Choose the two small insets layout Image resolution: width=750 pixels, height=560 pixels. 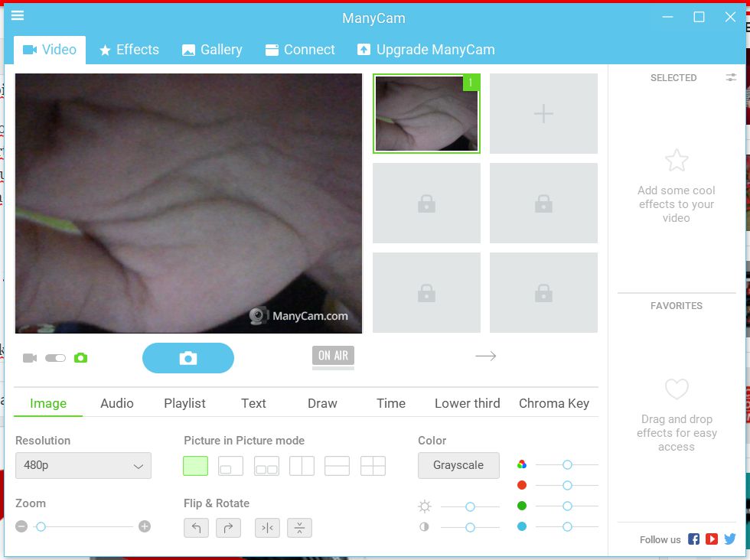click(266, 466)
